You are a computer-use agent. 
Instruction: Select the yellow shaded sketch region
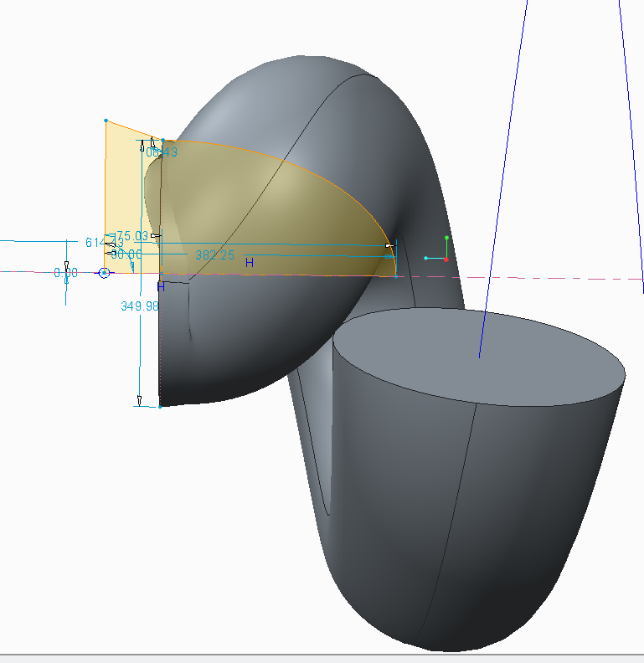[x=251, y=209]
